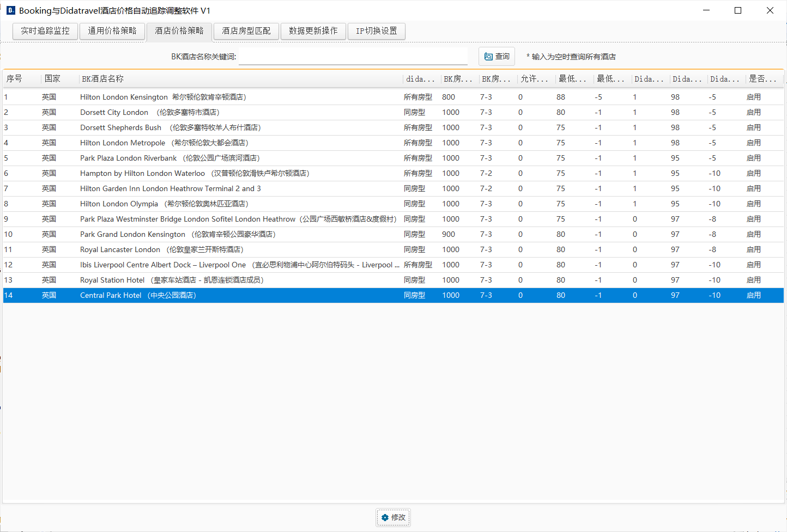Minimize the application window

click(706, 10)
